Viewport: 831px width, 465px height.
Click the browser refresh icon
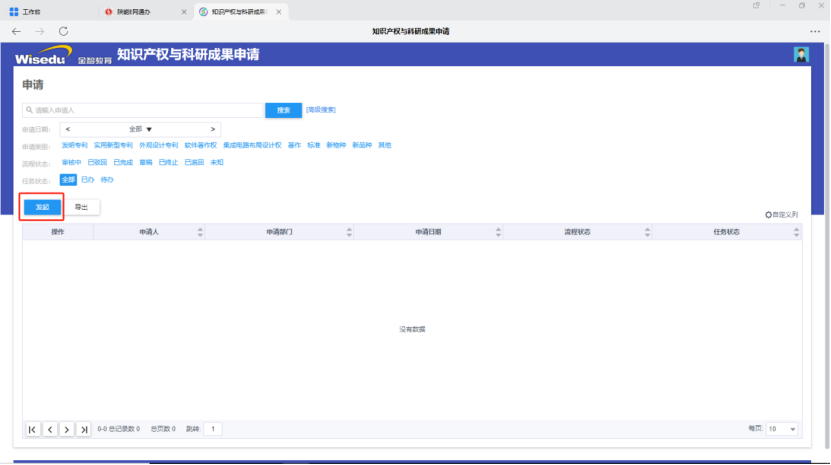click(64, 31)
